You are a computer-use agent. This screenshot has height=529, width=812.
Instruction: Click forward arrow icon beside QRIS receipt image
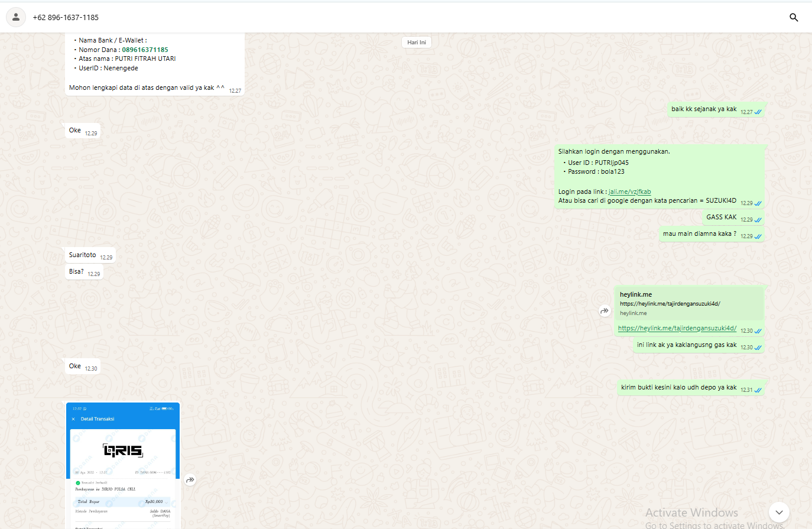click(190, 480)
